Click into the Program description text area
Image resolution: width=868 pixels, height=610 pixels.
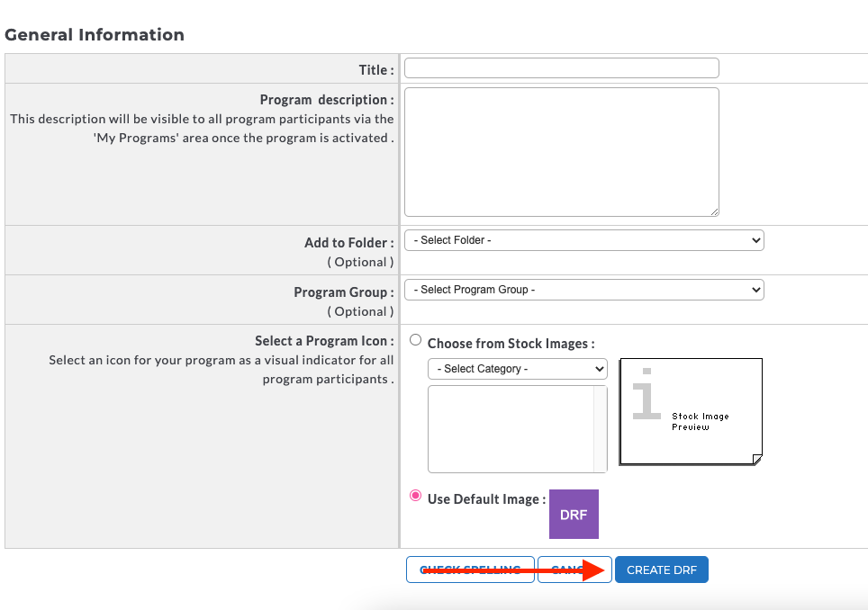[561, 152]
